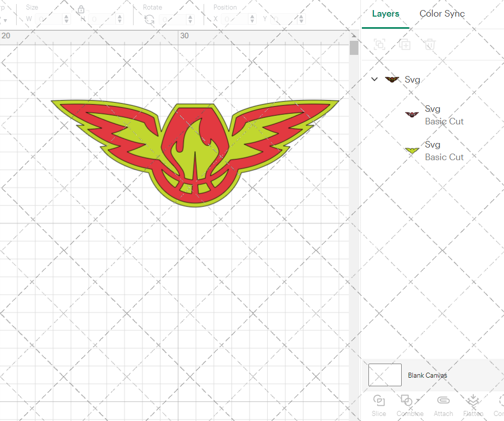The height and width of the screenshot is (421, 504).
Task: Open the Combine dropdown
Action: point(410,406)
